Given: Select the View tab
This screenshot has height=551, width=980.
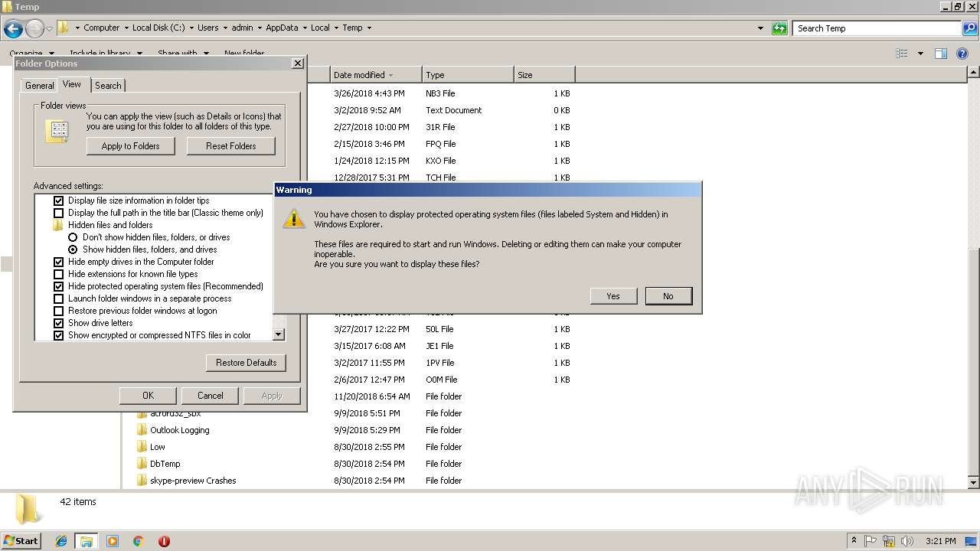Looking at the screenshot, I should pyautogui.click(x=72, y=84).
